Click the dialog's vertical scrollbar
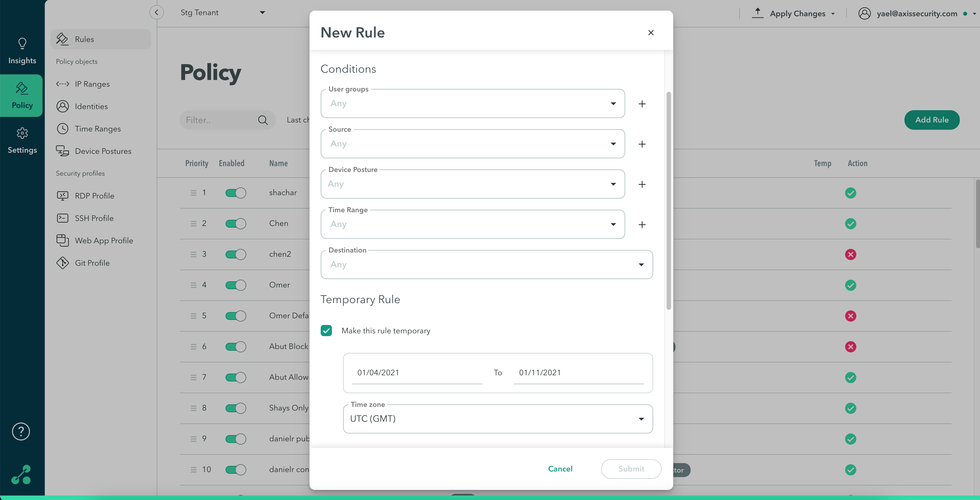This screenshot has height=500, width=980. [669, 201]
